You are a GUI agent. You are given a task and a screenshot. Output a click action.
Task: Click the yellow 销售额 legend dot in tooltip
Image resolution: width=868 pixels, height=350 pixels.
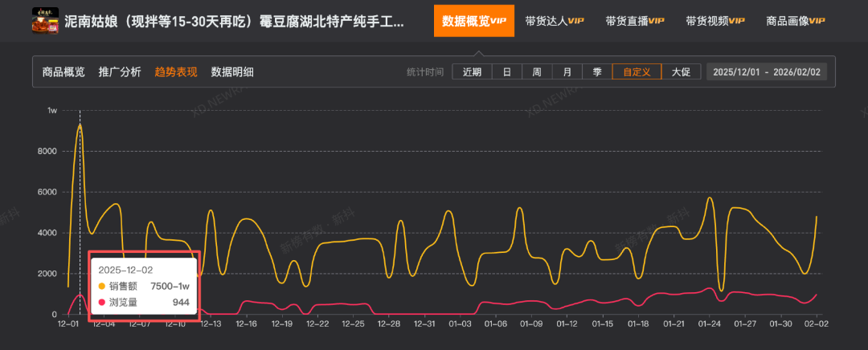pyautogui.click(x=102, y=287)
